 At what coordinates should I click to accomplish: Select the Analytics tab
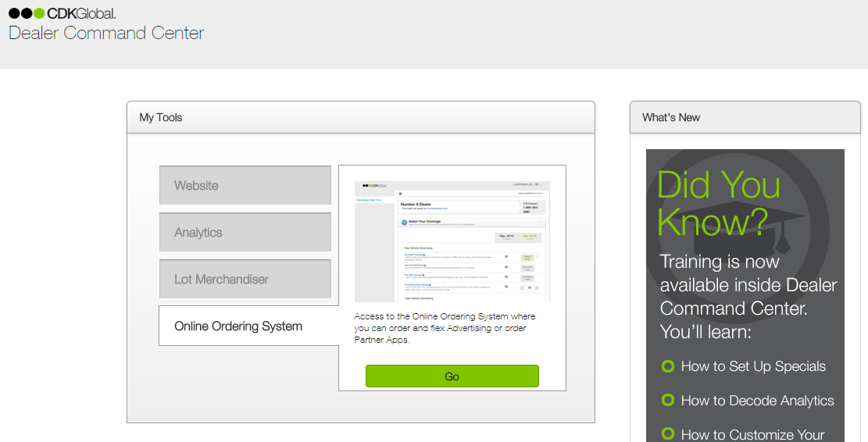click(x=245, y=233)
